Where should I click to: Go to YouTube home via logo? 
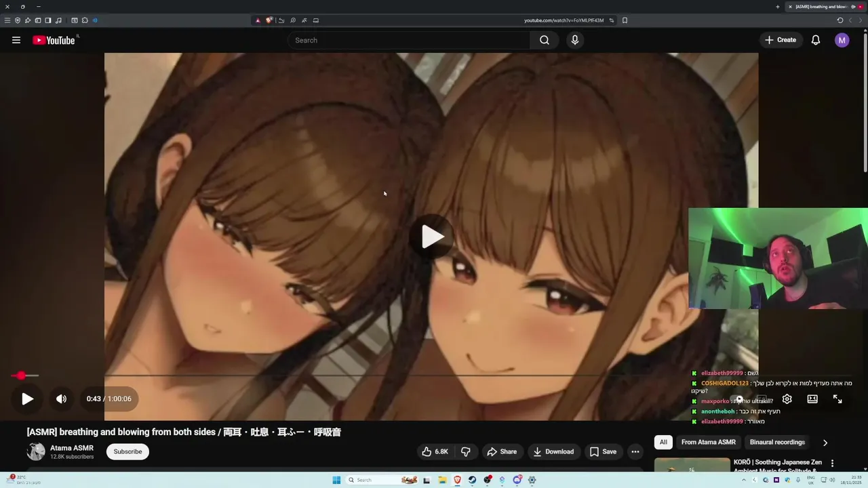[54, 40]
